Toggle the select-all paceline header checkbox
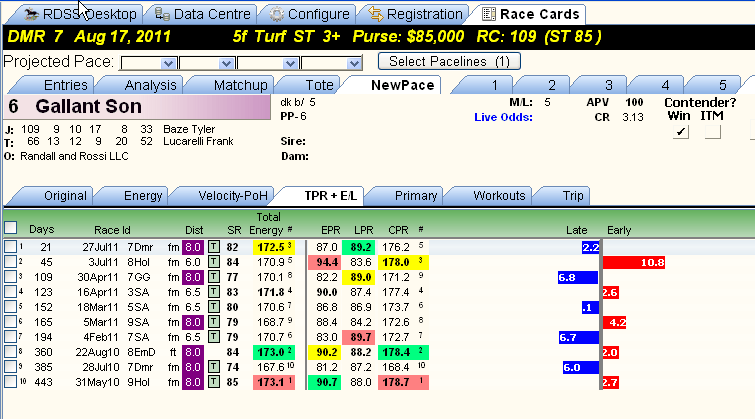This screenshot has width=755, height=419. click(x=10, y=227)
